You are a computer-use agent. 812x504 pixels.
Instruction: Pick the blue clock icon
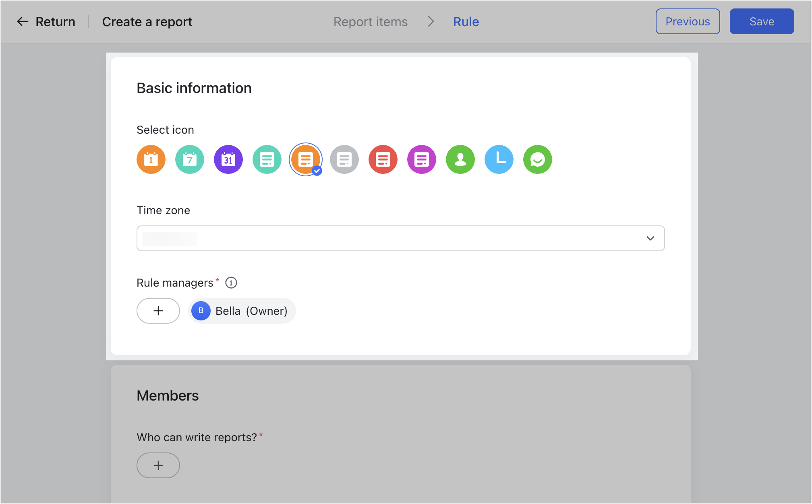[x=499, y=159]
